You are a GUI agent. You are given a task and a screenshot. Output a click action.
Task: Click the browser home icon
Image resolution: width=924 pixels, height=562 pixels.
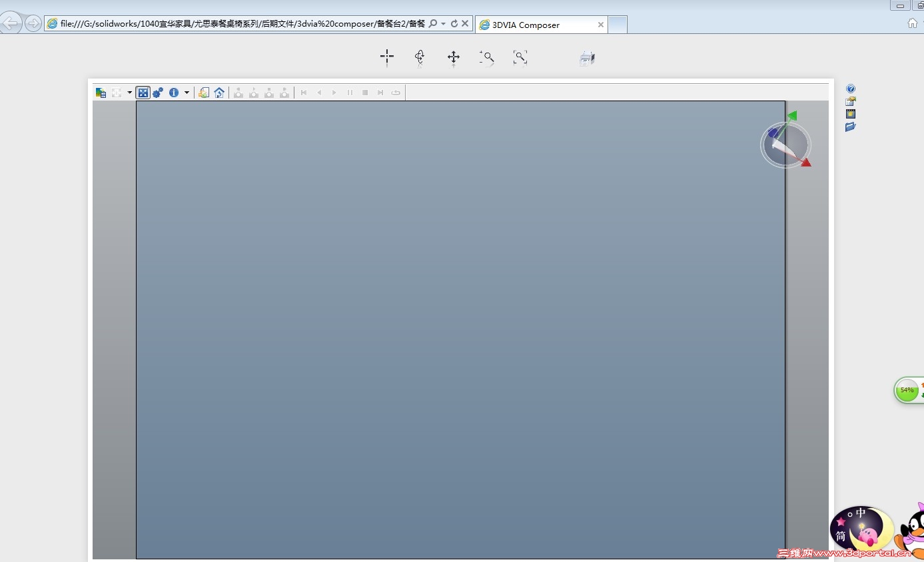(x=913, y=23)
